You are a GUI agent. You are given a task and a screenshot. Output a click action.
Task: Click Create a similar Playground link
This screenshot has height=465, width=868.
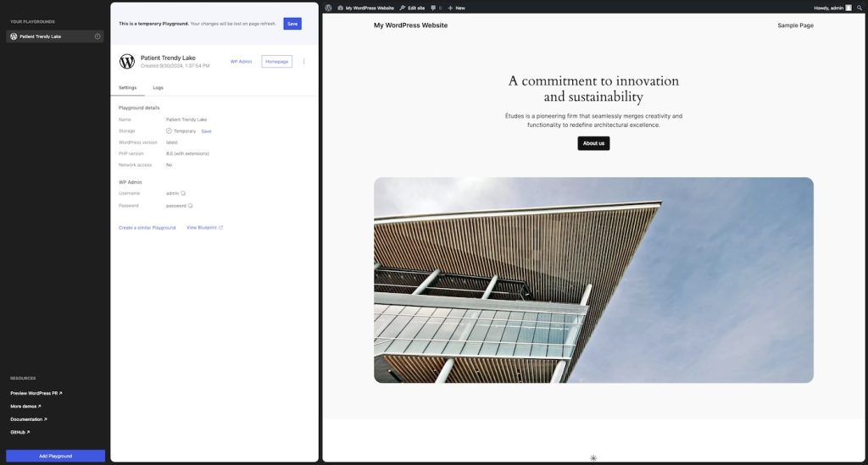tap(147, 228)
